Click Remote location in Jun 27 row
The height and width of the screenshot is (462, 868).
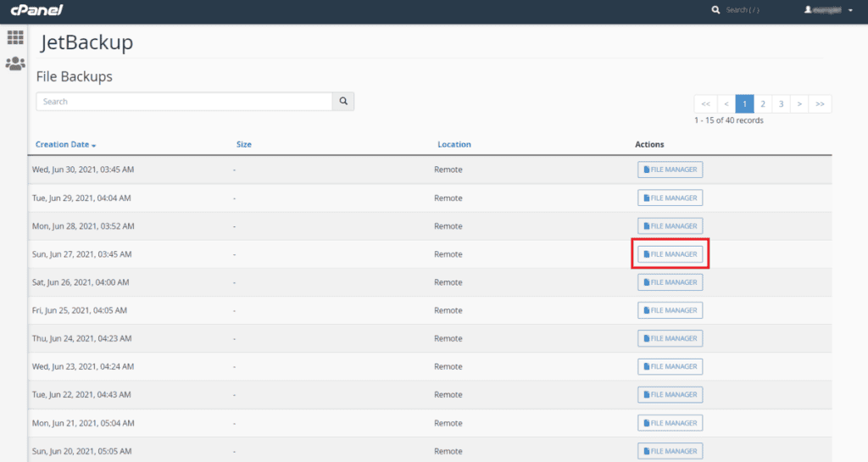tap(448, 254)
